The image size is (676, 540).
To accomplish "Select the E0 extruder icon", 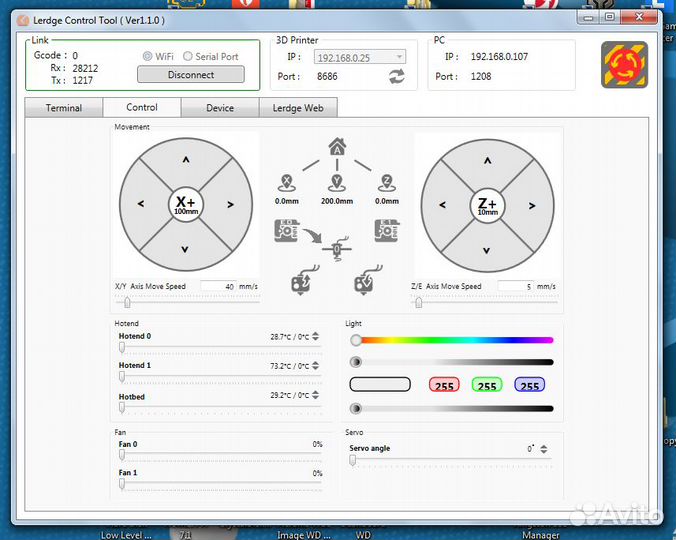I will pos(287,231).
